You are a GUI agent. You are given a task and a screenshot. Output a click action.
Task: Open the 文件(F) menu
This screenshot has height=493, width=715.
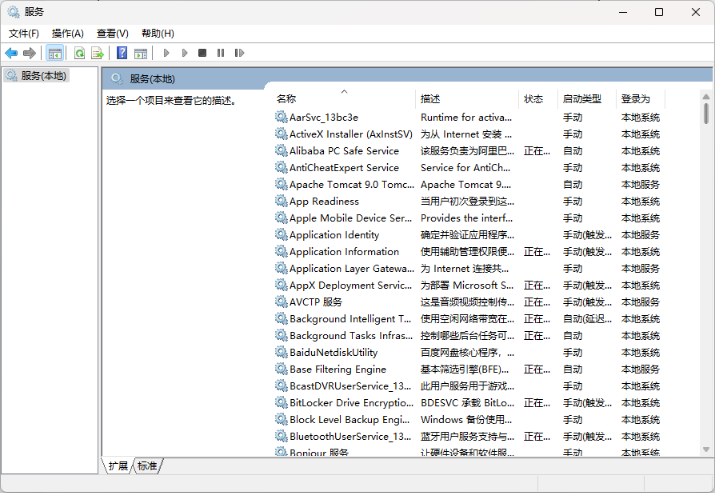(24, 34)
